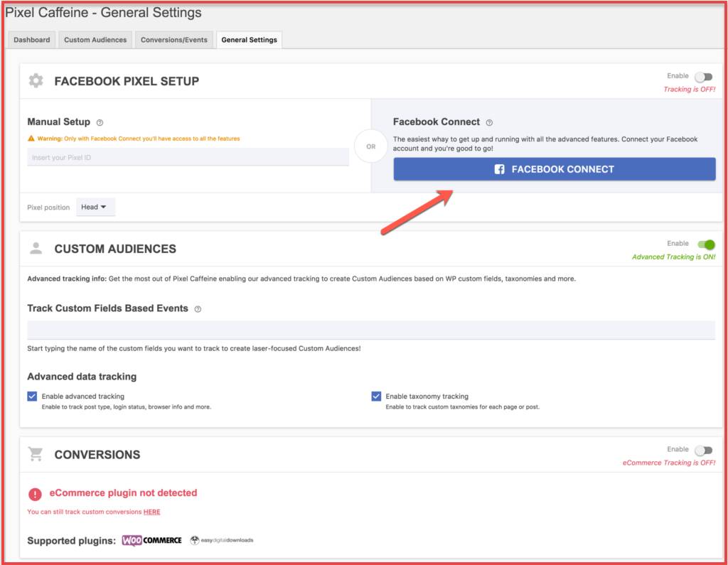Viewport: 728px width, 565px height.
Task: Click the yellow warning triangle icon
Action: [x=31, y=139]
